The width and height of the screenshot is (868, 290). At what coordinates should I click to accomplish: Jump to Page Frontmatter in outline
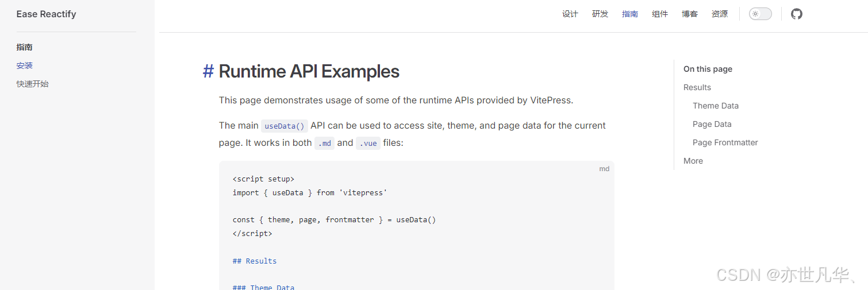click(x=725, y=142)
